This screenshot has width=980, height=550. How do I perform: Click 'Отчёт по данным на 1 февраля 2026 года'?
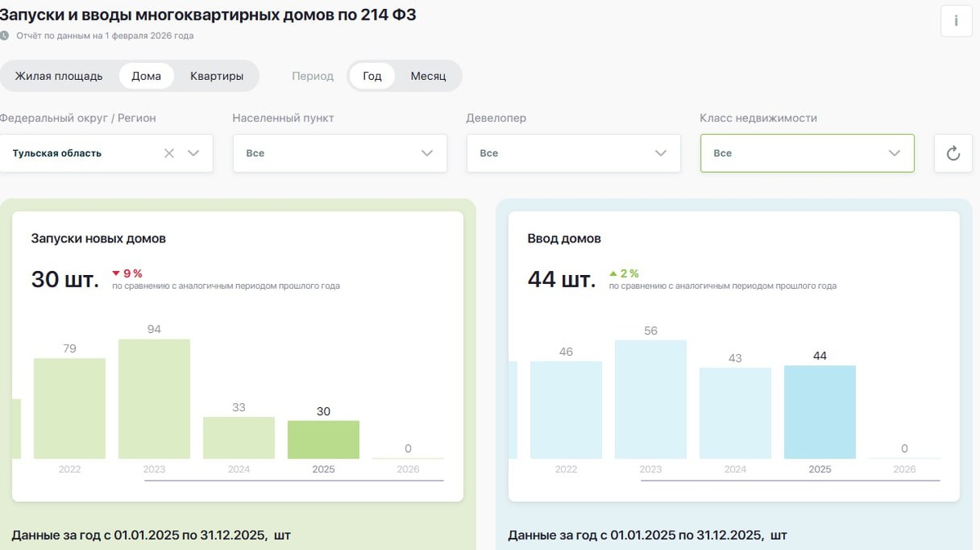105,36
